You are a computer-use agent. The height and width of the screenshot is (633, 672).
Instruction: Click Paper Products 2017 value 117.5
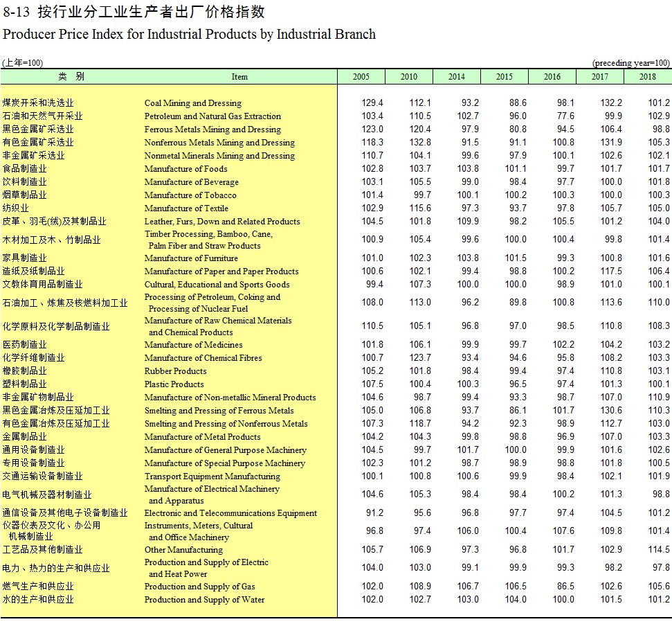(x=611, y=271)
